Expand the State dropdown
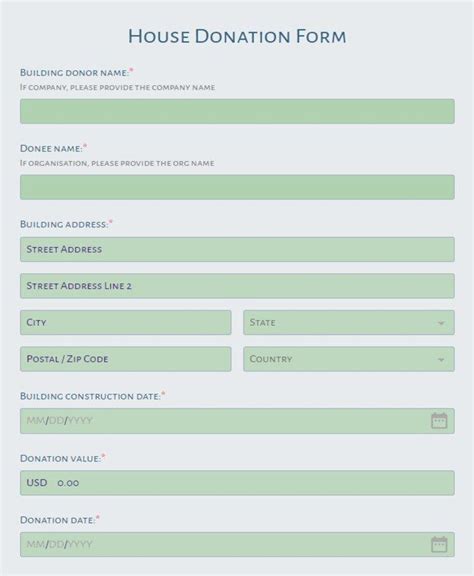 [x=349, y=323]
